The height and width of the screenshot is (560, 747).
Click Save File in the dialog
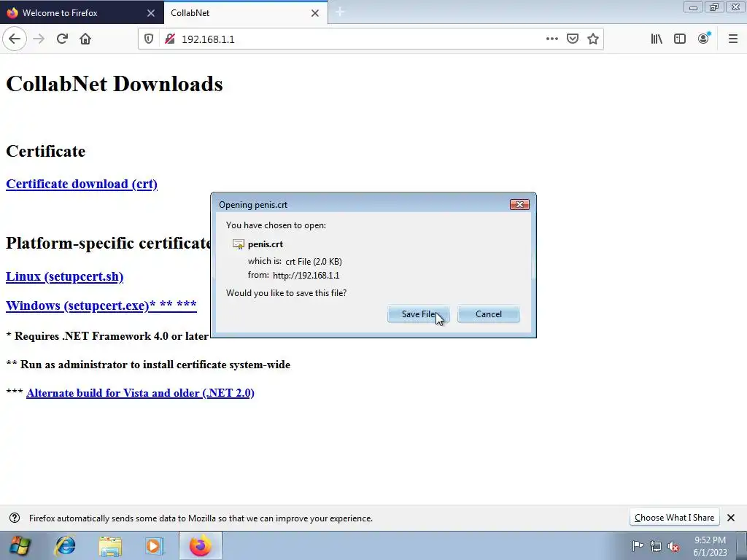pos(418,314)
